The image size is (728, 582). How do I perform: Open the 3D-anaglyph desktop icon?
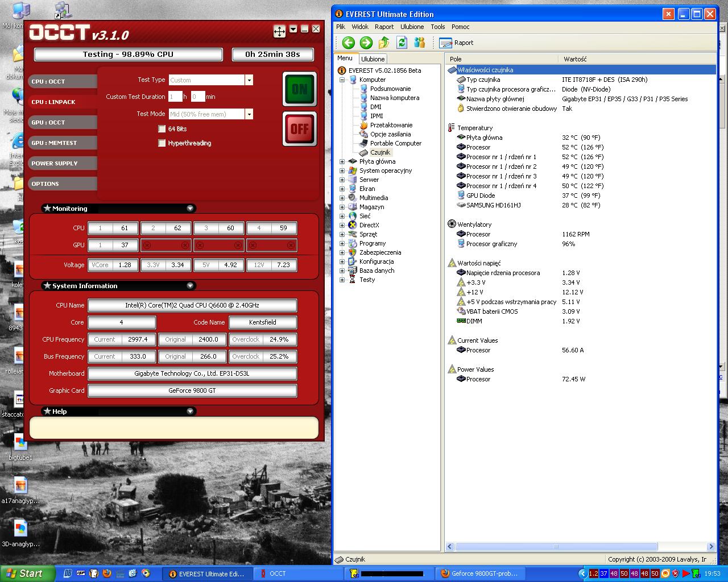click(x=20, y=534)
